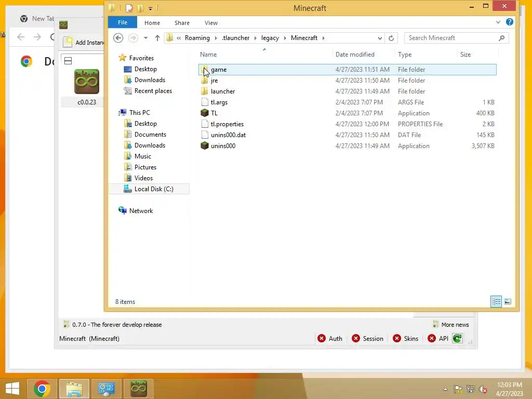The image size is (532, 399).
Task: Open Customize Quick Access Toolbar dropdown
Action: (150, 8)
